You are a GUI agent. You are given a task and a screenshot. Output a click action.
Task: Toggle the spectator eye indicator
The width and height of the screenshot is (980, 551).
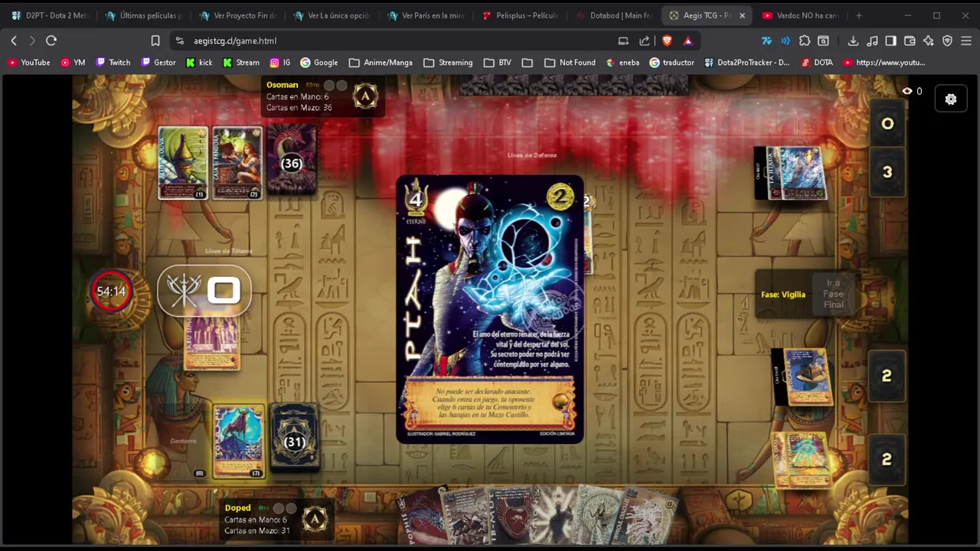pyautogui.click(x=907, y=91)
